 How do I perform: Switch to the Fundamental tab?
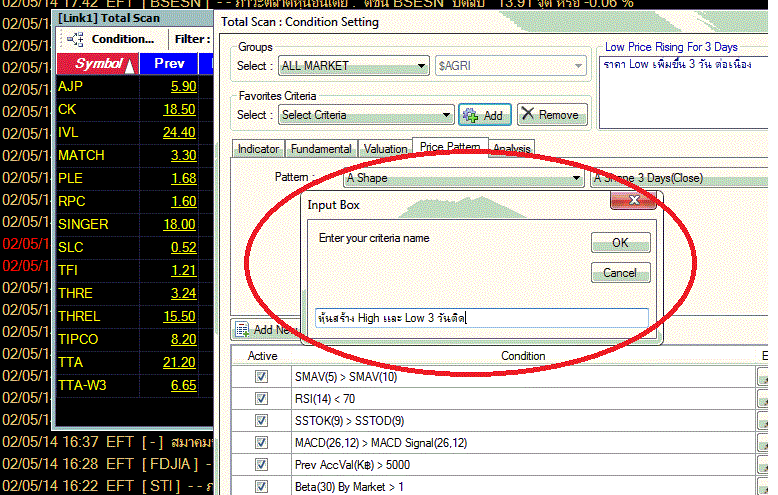[x=321, y=149]
